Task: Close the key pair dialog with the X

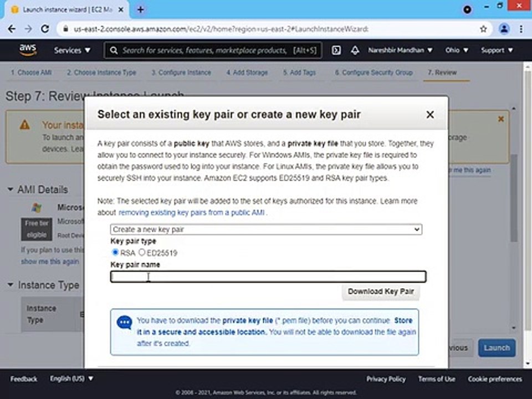Action: tap(430, 115)
